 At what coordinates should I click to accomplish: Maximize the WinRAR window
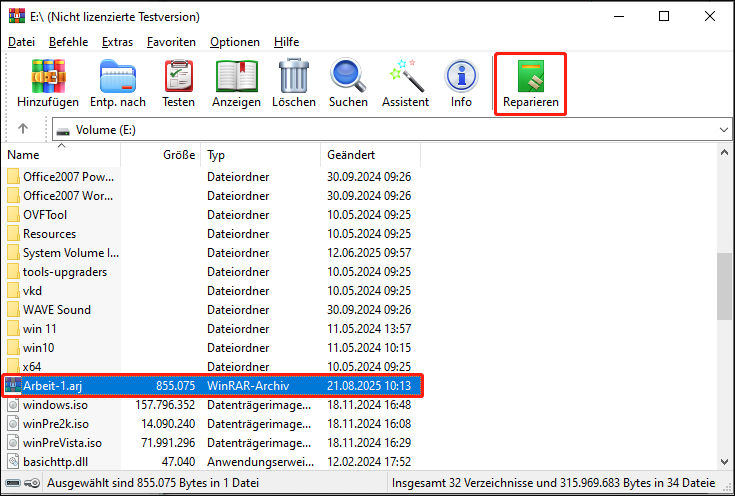pos(664,16)
